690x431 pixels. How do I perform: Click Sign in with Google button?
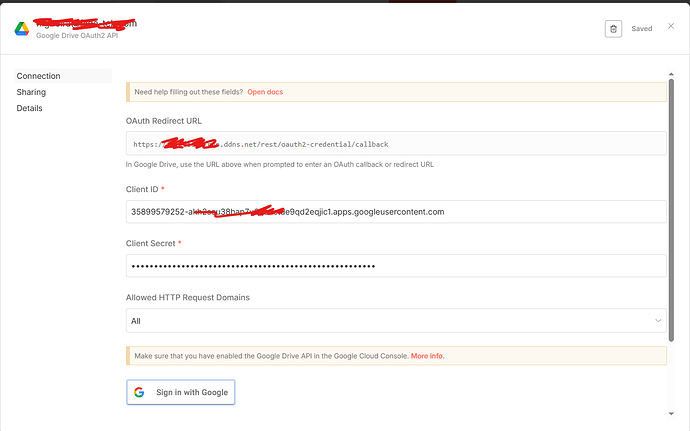click(x=180, y=392)
